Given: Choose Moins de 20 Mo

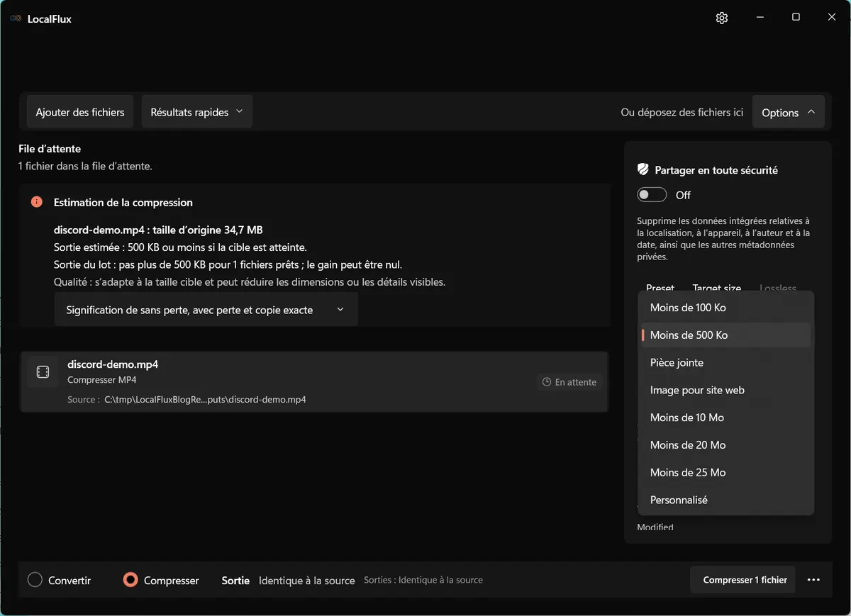Looking at the screenshot, I should 725,445.
